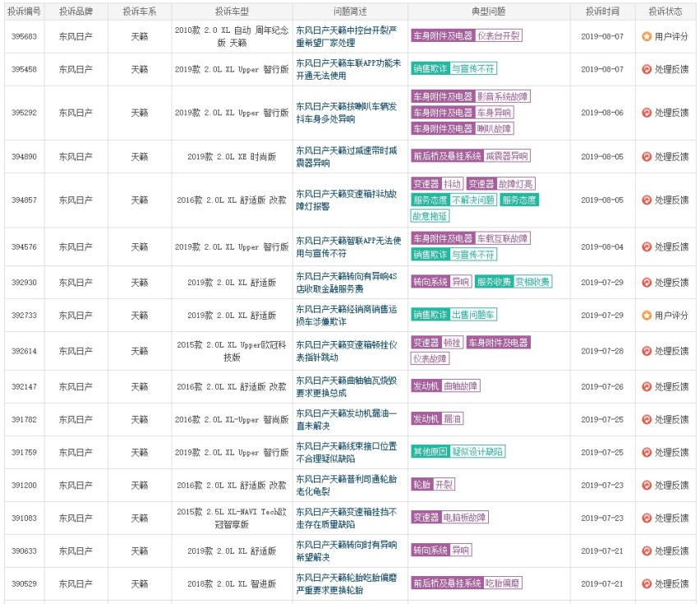Click the 典型问题 column header
The height and width of the screenshot is (604, 700).
coord(489,12)
